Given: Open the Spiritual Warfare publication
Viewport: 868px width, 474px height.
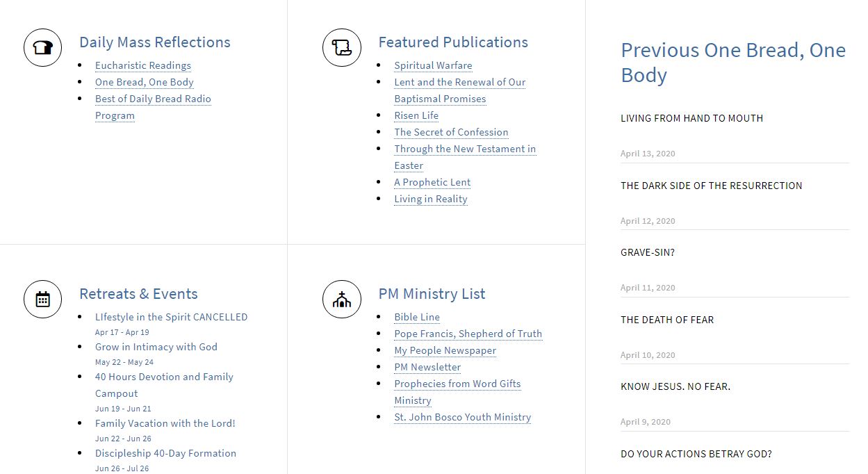Looking at the screenshot, I should tap(433, 65).
